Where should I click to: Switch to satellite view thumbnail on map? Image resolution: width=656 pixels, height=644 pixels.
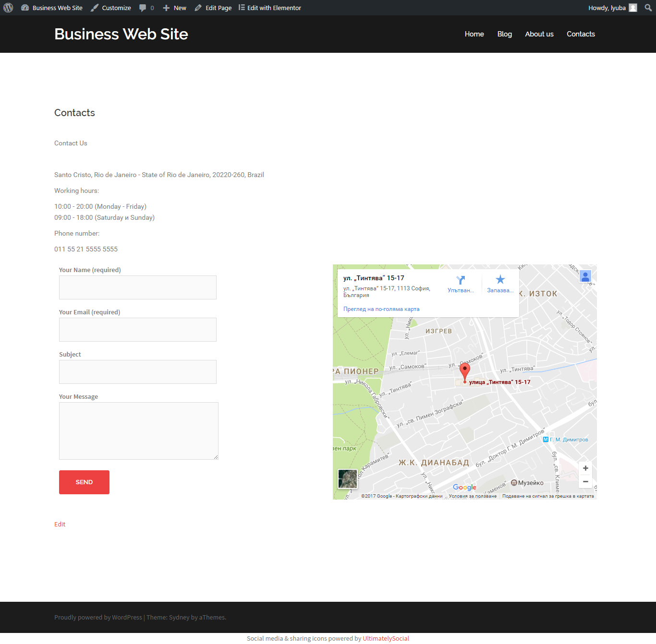coord(348,479)
